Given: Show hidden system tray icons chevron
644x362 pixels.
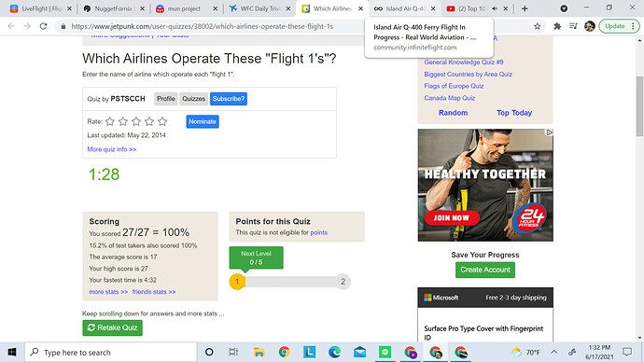Looking at the screenshot, I should click(x=554, y=352).
